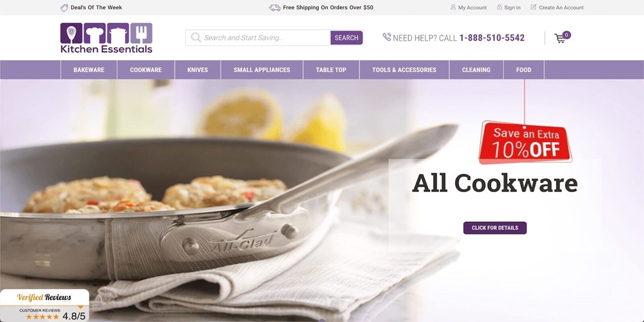The width and height of the screenshot is (644, 322).
Task: Click the Kitchen Essentials logo
Action: [106, 38]
